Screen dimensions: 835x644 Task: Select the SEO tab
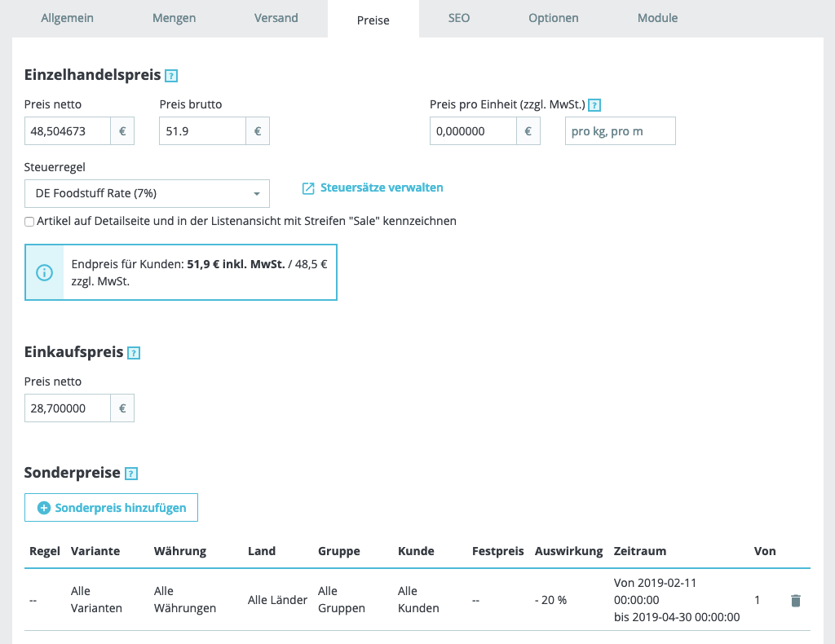click(x=459, y=18)
